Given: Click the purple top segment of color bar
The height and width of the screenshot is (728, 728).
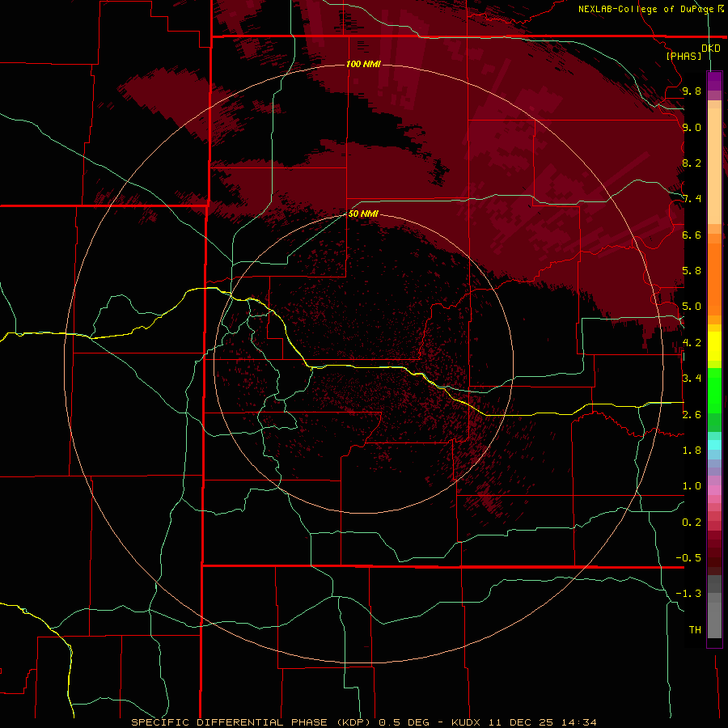Looking at the screenshot, I should pos(714,82).
